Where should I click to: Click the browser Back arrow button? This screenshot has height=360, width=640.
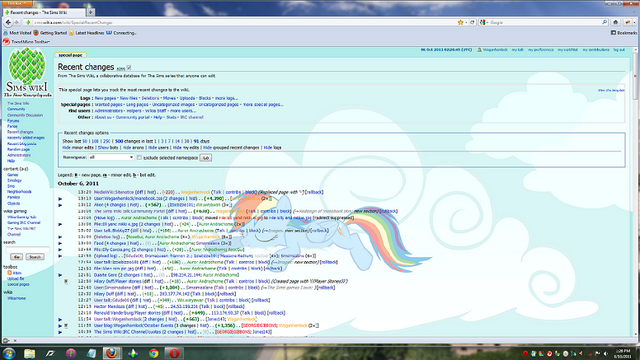8,22
